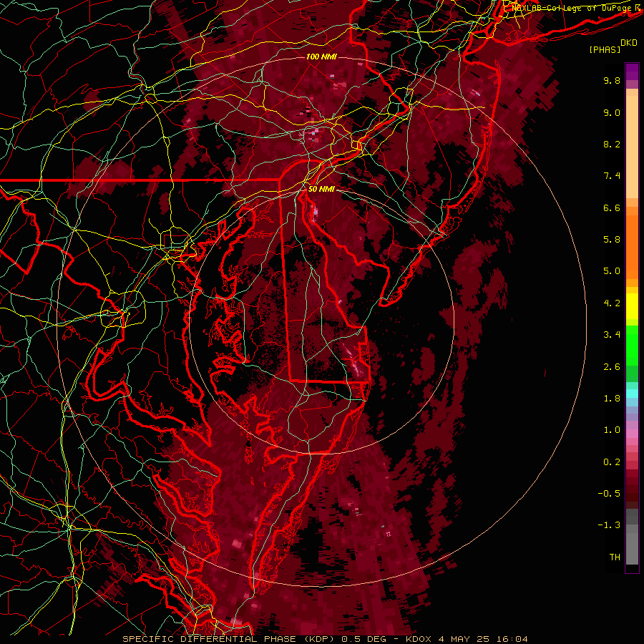Viewport: 644px width, 644px height.
Task: Click the "1.8" color scale value
Action: (x=612, y=399)
